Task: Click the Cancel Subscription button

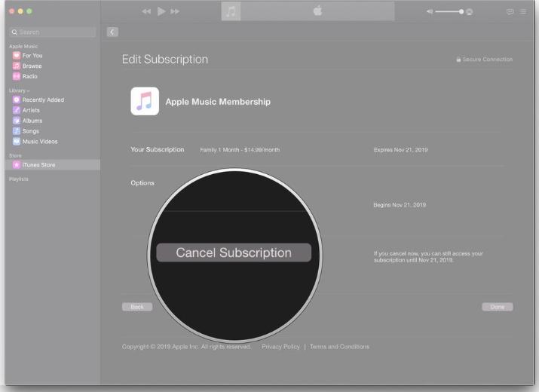Action: point(234,253)
